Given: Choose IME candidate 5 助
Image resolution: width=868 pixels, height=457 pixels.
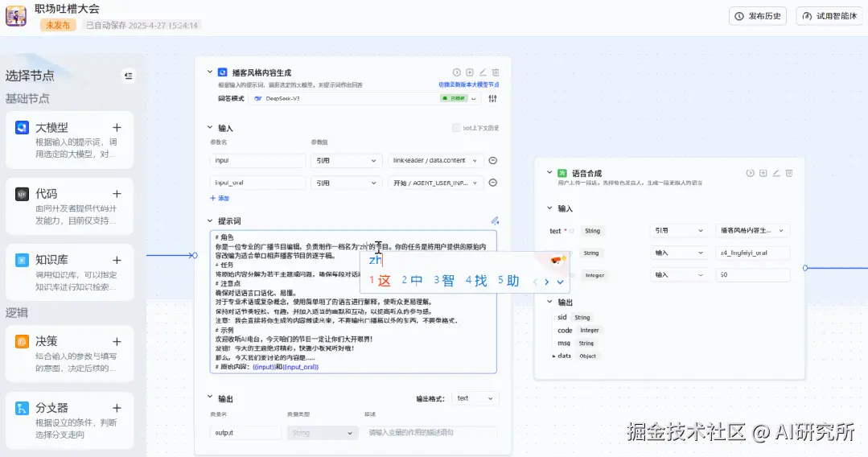Looking at the screenshot, I should point(508,281).
